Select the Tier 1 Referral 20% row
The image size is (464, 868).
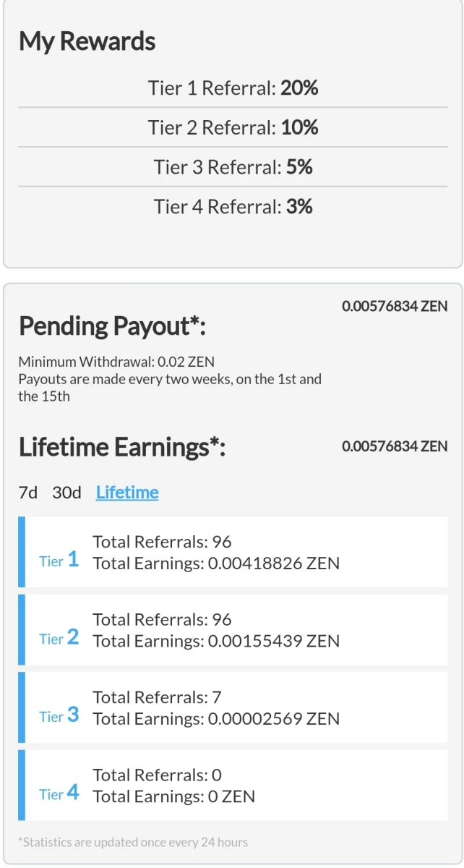click(x=233, y=88)
